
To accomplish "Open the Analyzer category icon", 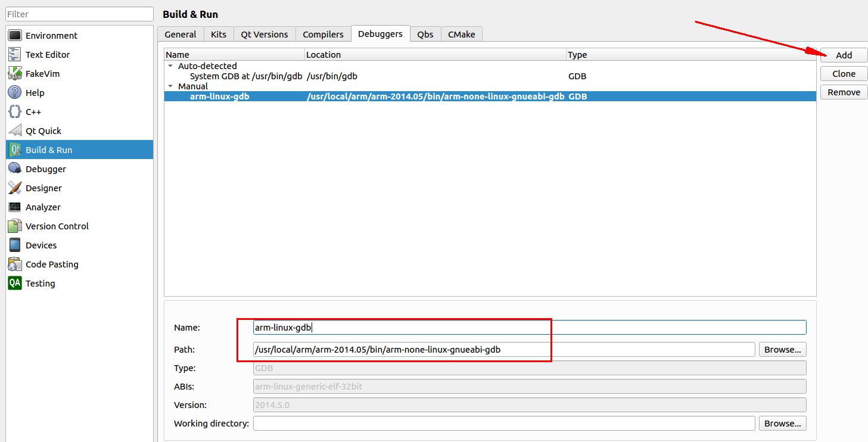I will point(15,207).
